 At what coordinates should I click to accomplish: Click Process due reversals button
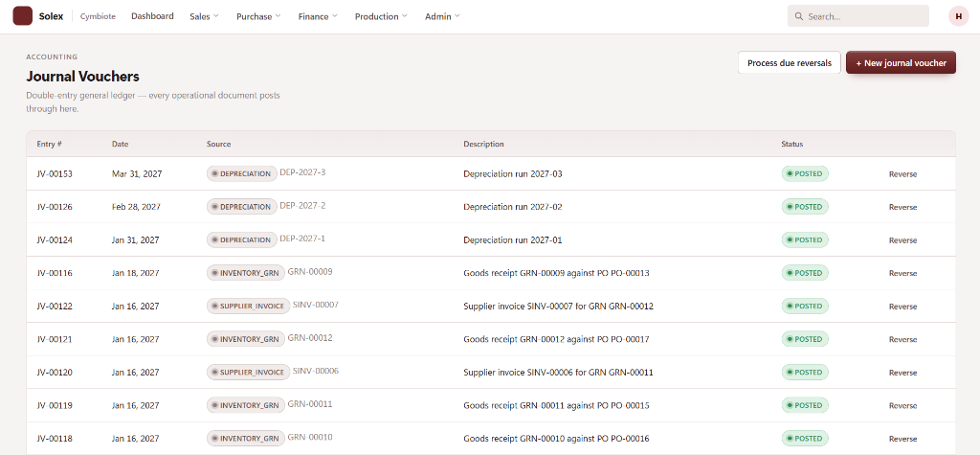click(790, 63)
